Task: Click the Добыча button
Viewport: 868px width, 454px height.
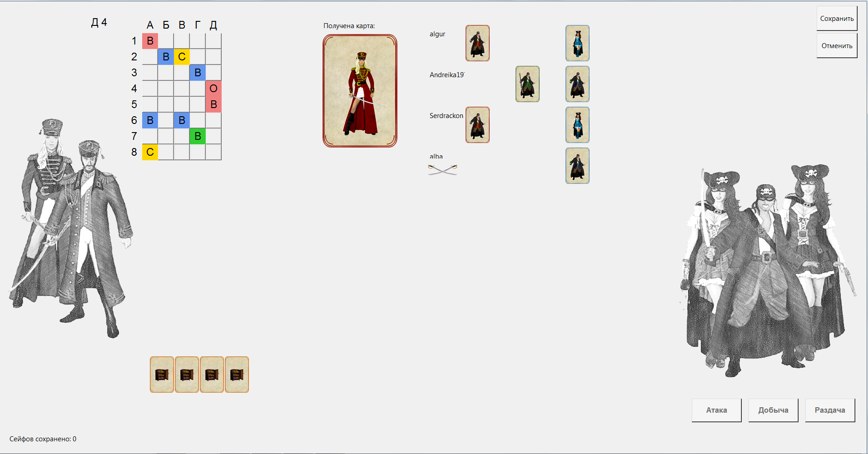Action: (x=773, y=410)
